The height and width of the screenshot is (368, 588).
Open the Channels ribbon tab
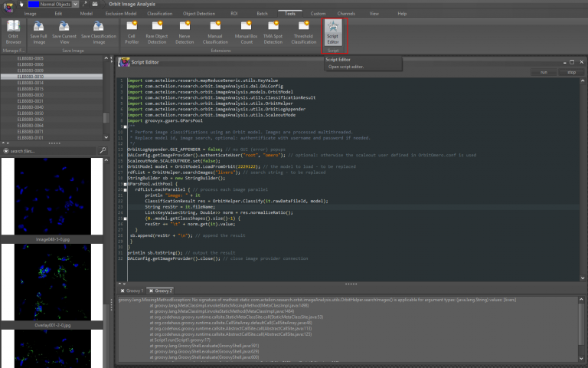pyautogui.click(x=346, y=14)
